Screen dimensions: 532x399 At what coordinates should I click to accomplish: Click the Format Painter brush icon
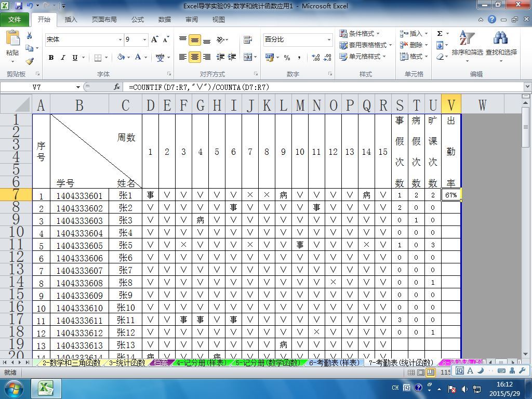(x=30, y=61)
